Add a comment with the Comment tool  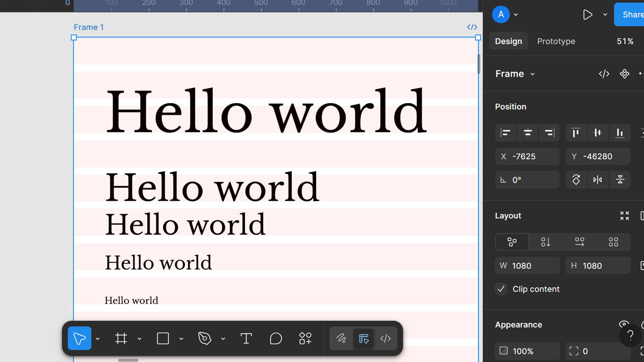point(276,339)
